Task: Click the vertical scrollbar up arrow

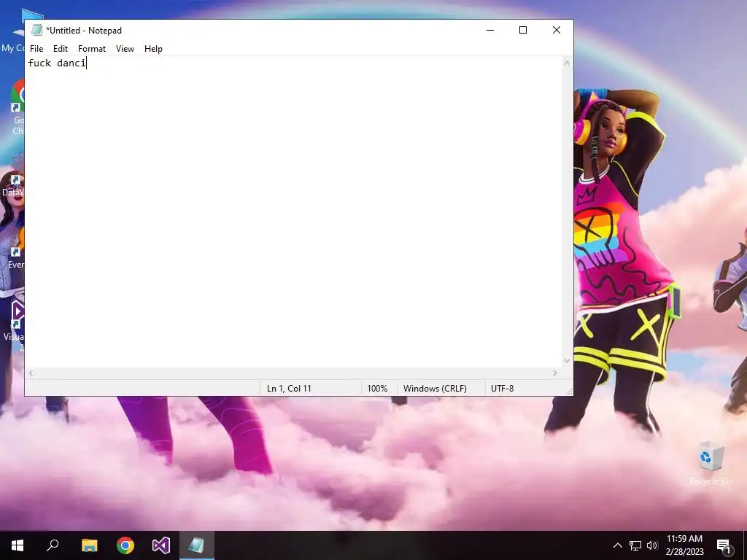Action: click(x=567, y=63)
